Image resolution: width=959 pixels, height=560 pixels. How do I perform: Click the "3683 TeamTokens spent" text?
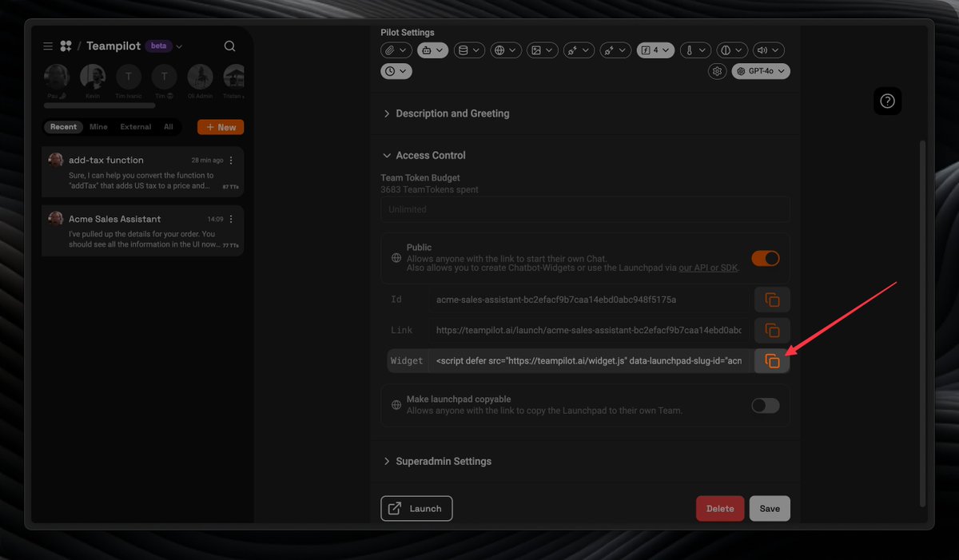[430, 190]
